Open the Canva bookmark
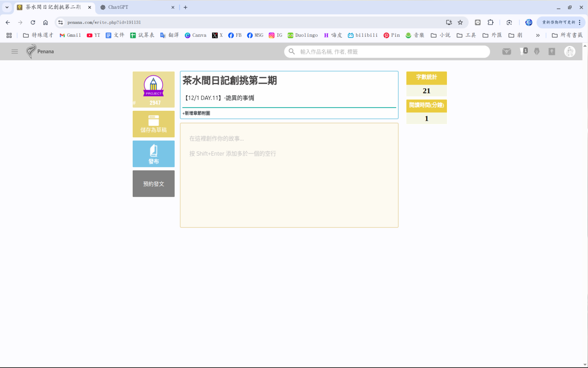 tap(196, 35)
